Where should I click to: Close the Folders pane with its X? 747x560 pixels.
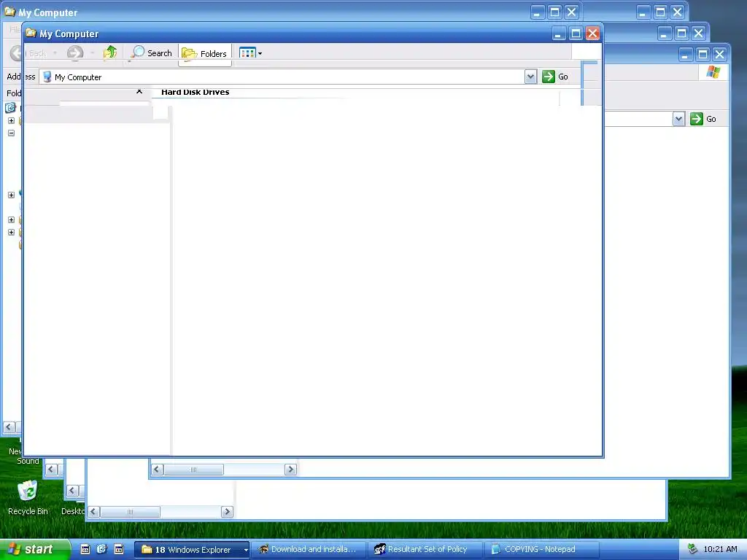[139, 91]
